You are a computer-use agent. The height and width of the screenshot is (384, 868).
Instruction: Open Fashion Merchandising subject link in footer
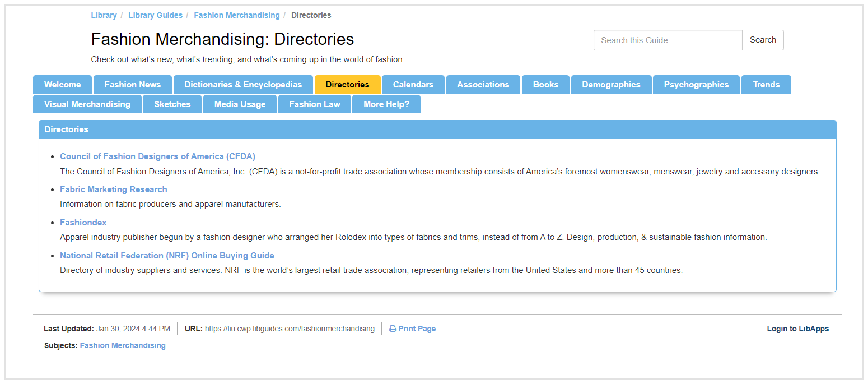[123, 346]
